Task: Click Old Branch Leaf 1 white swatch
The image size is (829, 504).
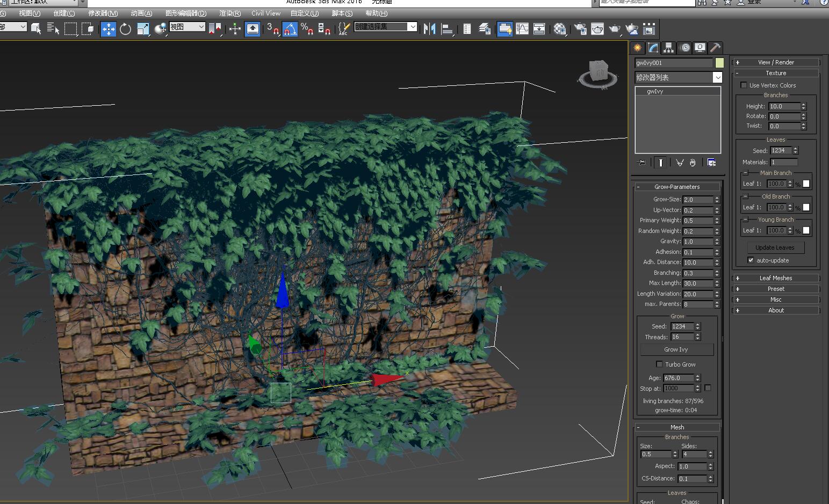Action: [x=806, y=207]
